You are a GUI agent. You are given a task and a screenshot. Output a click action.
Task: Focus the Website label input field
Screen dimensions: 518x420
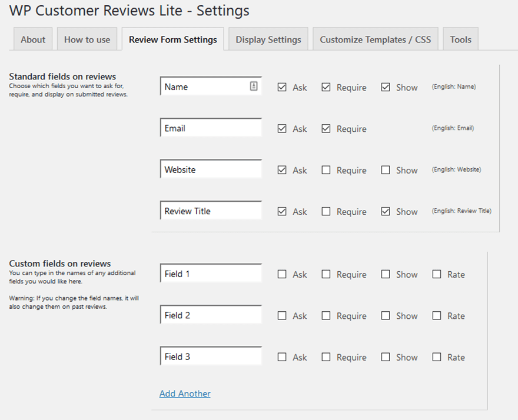[211, 169]
